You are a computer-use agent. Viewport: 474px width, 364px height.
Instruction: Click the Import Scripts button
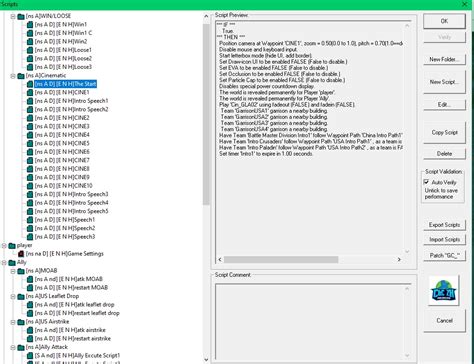coord(444,240)
